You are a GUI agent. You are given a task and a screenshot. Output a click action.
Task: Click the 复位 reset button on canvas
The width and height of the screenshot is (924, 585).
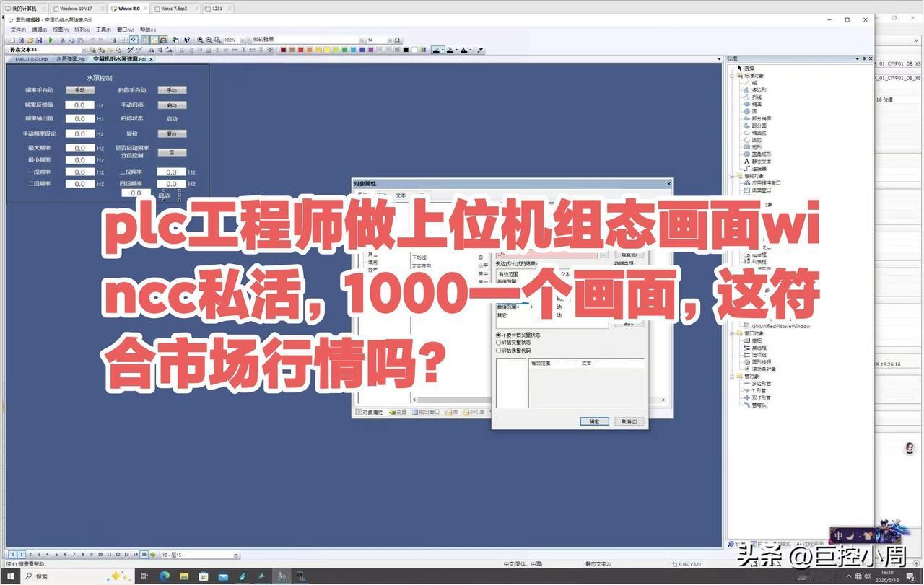click(x=172, y=134)
